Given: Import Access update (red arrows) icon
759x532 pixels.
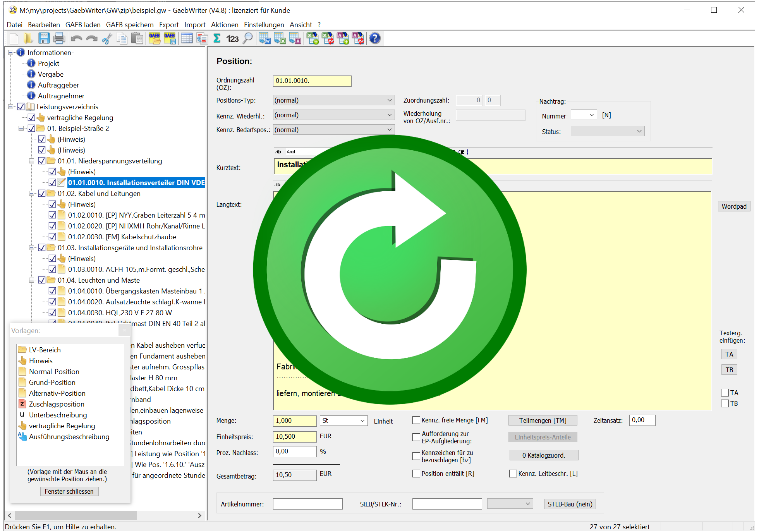Looking at the screenshot, I should tap(358, 38).
